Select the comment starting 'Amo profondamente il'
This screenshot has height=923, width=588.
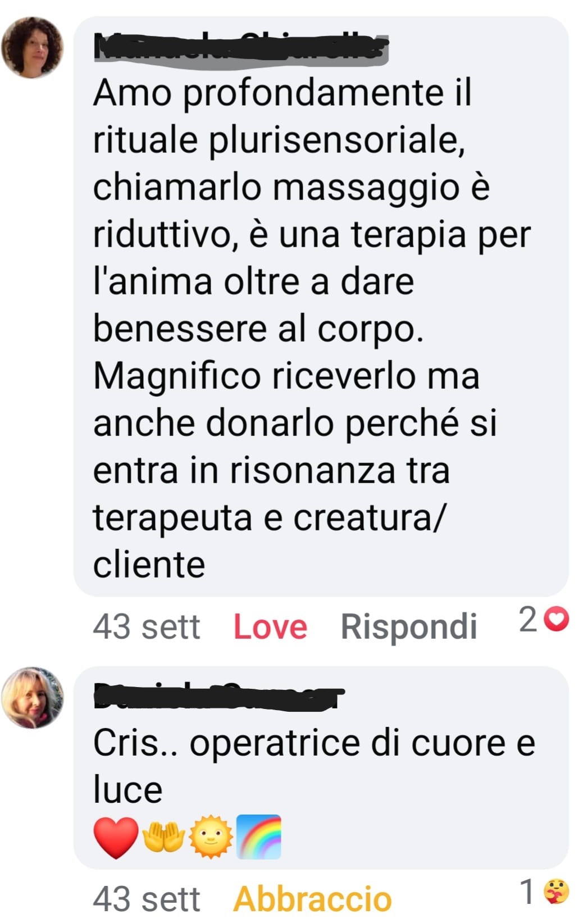click(321, 306)
